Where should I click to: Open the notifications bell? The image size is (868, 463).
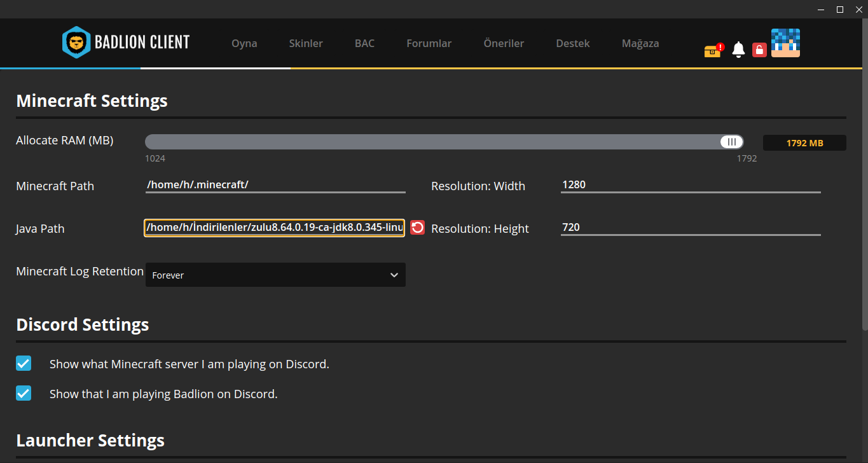(x=738, y=50)
